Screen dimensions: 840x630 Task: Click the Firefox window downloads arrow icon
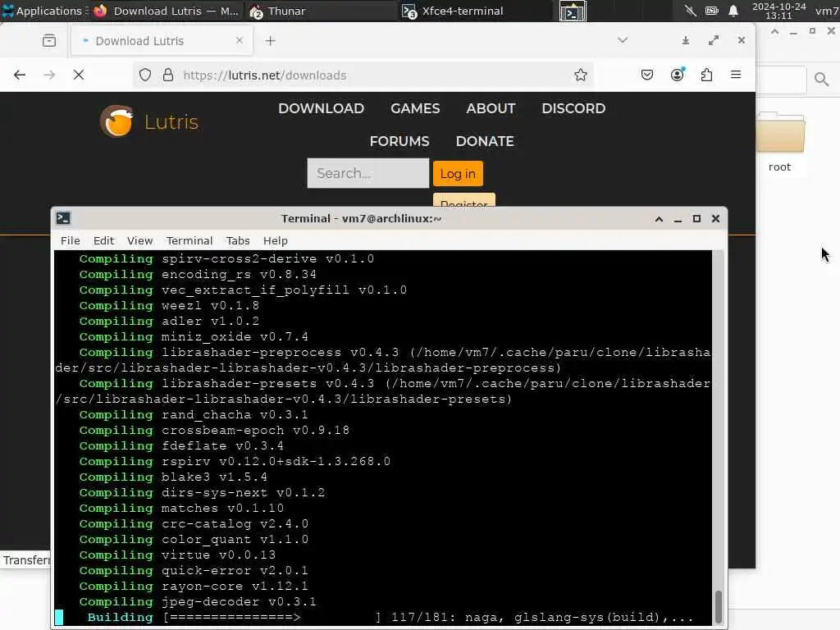pyautogui.click(x=686, y=41)
